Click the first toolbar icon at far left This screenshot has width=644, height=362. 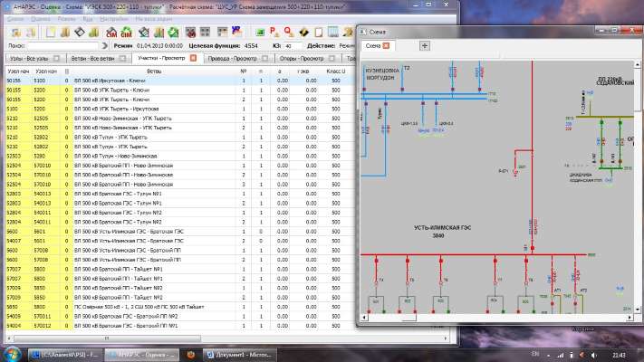coord(16,33)
